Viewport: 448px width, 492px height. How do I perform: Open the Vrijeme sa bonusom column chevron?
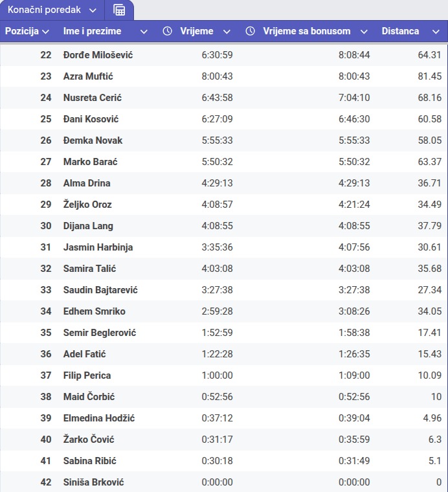coord(364,32)
